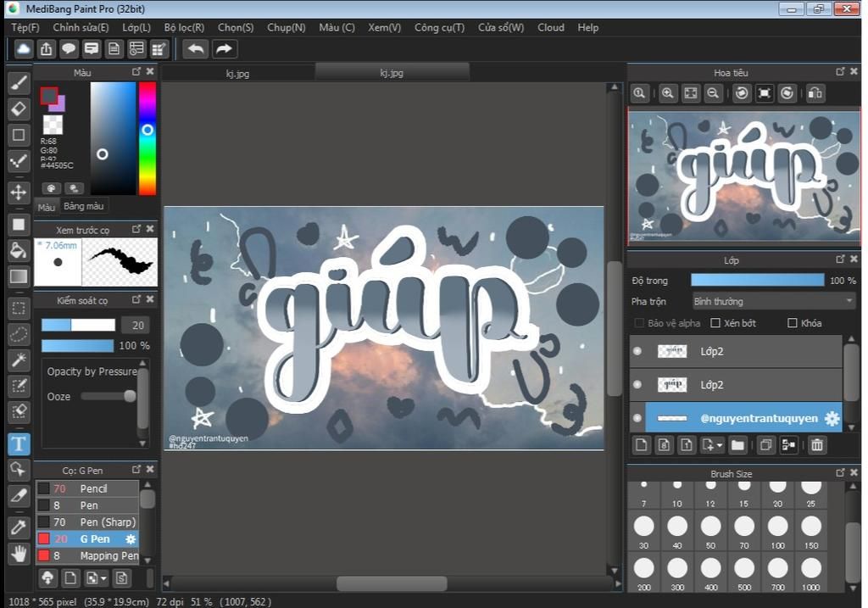Click foreground color swatch
The height and width of the screenshot is (608, 868).
[x=48, y=96]
